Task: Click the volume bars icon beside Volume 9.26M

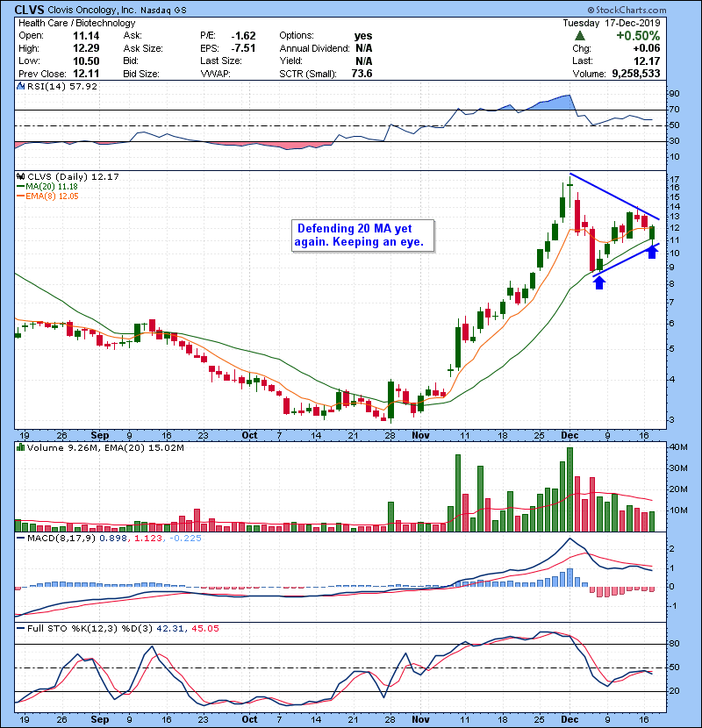Action: tap(20, 447)
